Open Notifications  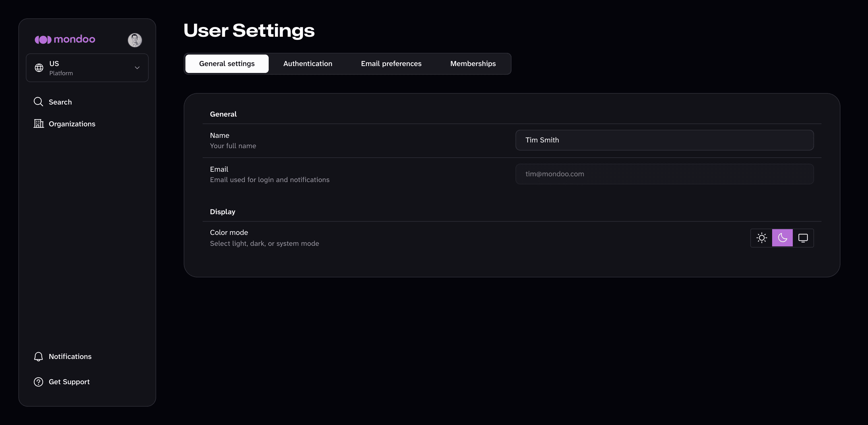point(70,357)
